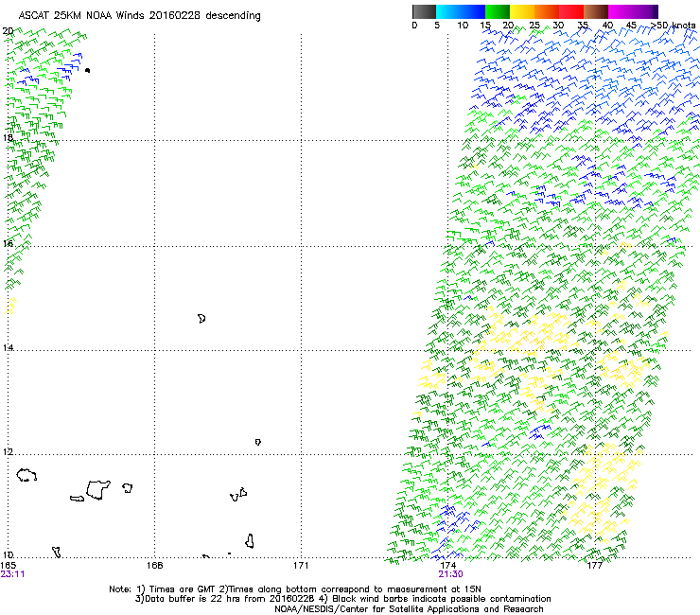Image resolution: width=700 pixels, height=615 pixels.
Task: Click the tall island outline near 10.3N 170
Action: (250, 541)
